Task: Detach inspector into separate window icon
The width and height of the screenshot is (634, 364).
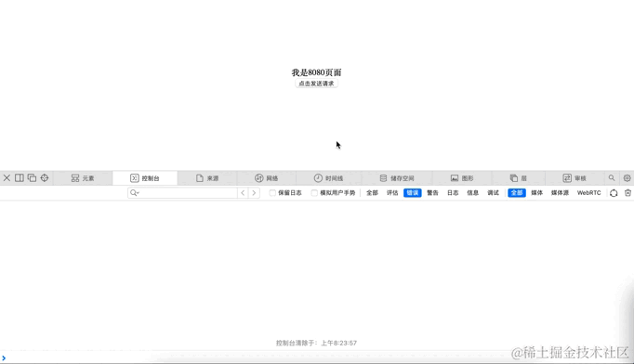Action: (x=32, y=177)
